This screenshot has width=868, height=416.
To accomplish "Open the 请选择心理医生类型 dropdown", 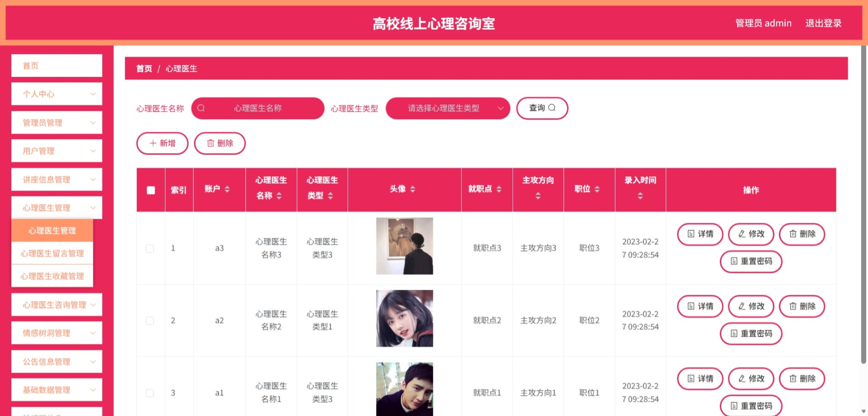I will point(448,108).
